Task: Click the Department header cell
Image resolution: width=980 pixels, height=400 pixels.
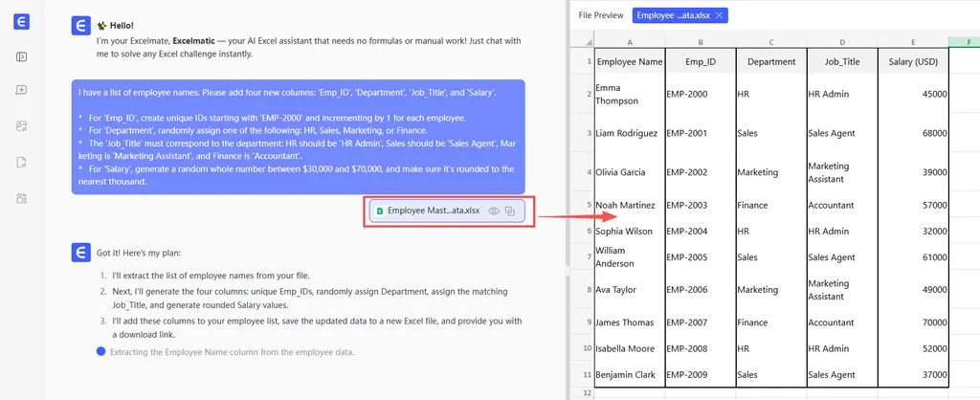Action: (x=771, y=62)
